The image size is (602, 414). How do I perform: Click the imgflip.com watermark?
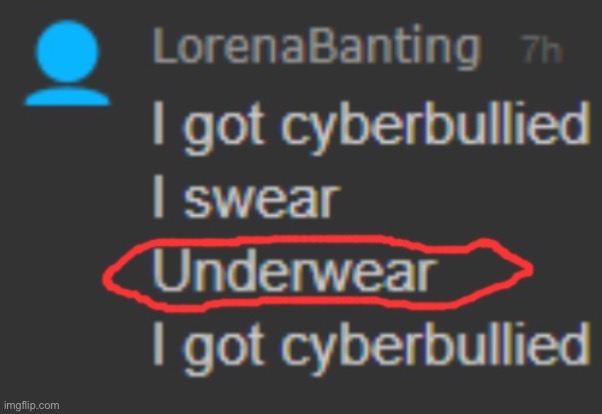pyautogui.click(x=31, y=406)
